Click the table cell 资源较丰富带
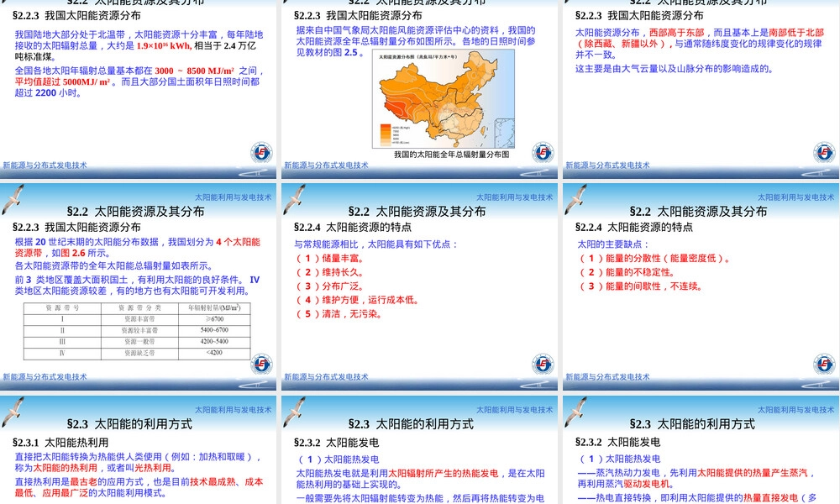 (x=139, y=330)
